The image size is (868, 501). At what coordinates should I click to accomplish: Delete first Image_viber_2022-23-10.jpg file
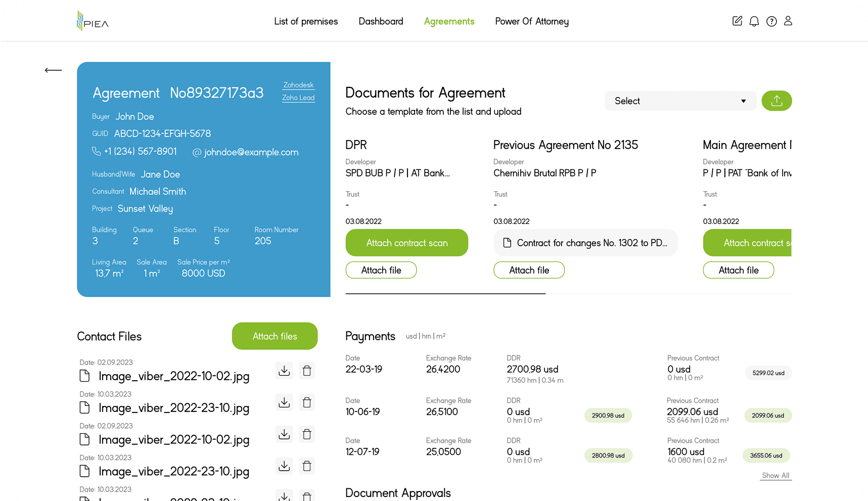coord(306,403)
